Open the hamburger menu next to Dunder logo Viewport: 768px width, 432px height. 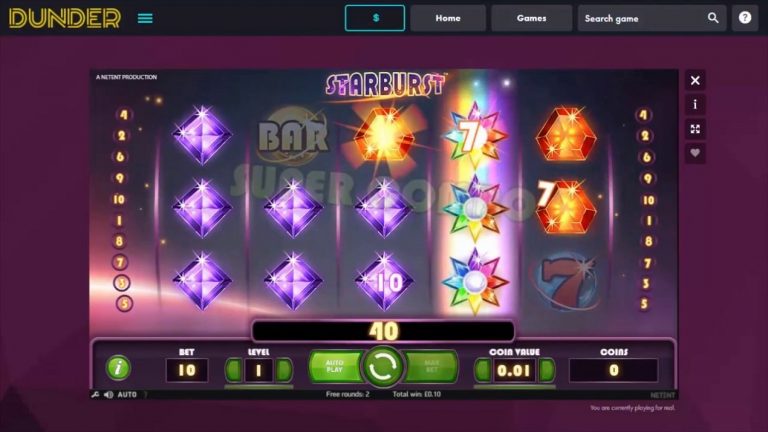[145, 18]
